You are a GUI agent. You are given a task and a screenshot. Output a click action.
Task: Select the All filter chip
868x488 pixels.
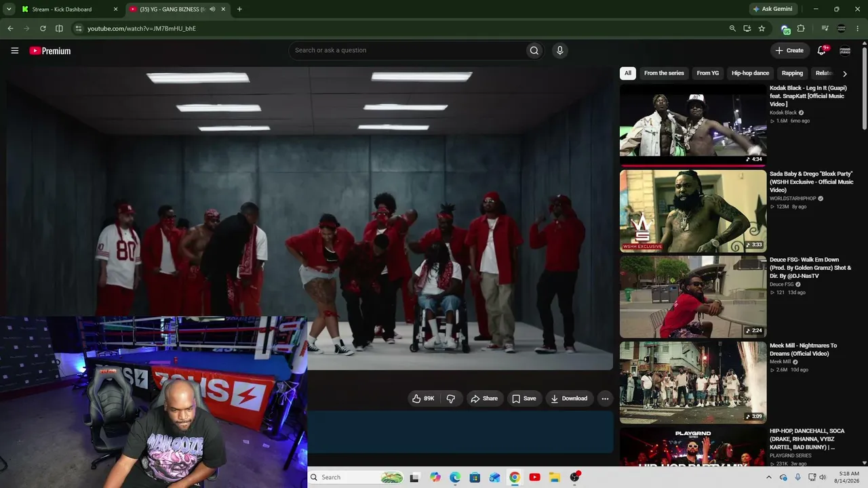tap(628, 73)
